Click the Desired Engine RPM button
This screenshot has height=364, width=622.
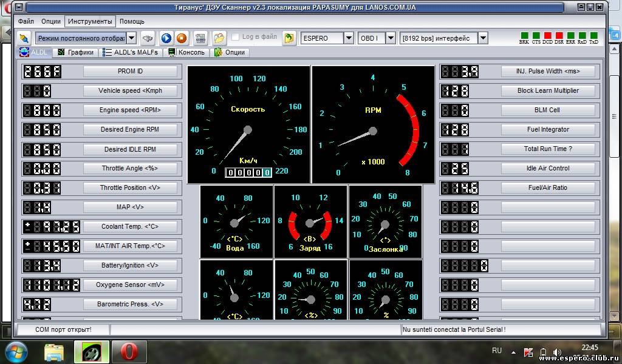pyautogui.click(x=130, y=129)
